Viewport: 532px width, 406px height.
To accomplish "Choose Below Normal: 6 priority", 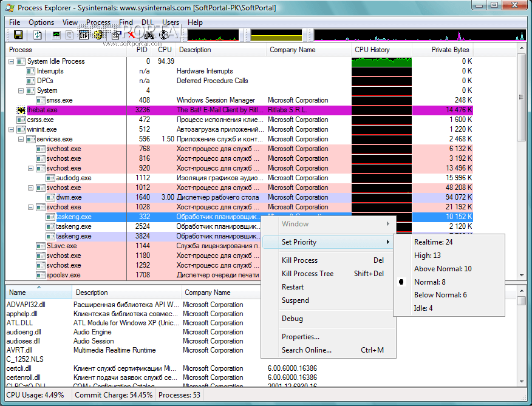I will click(x=440, y=296).
